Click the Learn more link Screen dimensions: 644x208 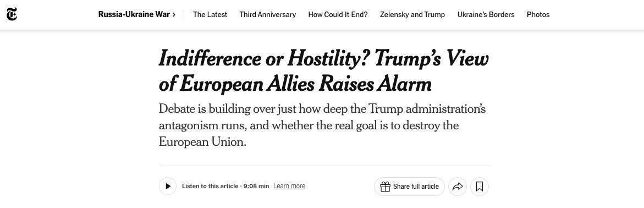pyautogui.click(x=289, y=186)
